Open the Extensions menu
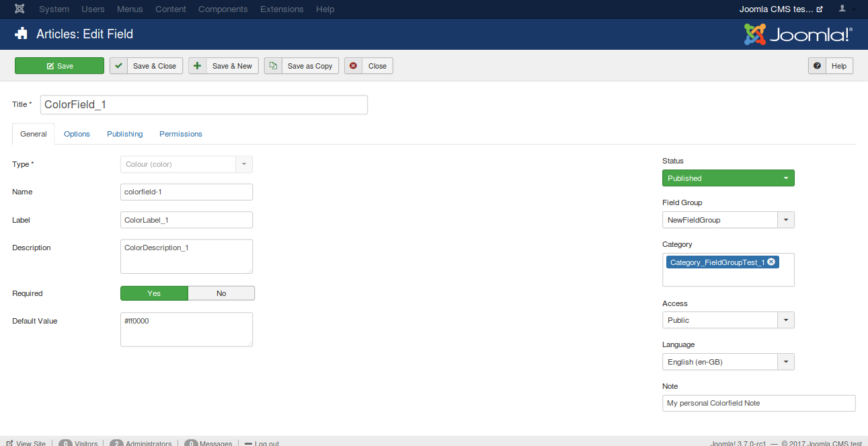The height and width of the screenshot is (446, 868). (282, 9)
